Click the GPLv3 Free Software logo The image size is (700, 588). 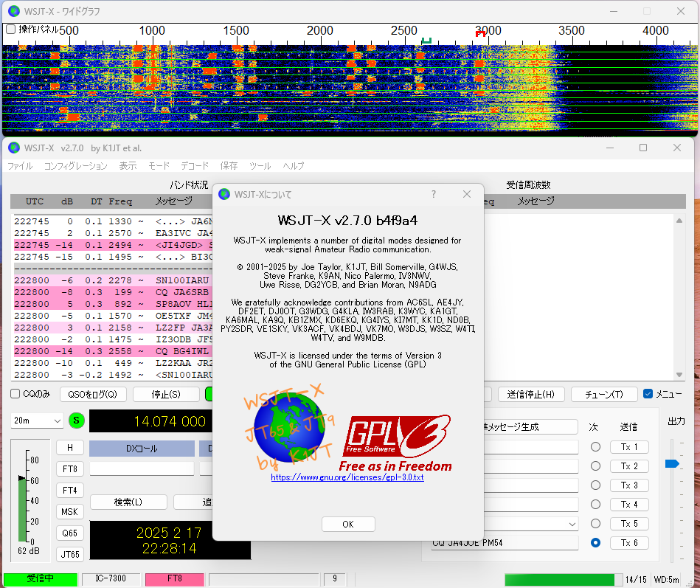click(396, 443)
